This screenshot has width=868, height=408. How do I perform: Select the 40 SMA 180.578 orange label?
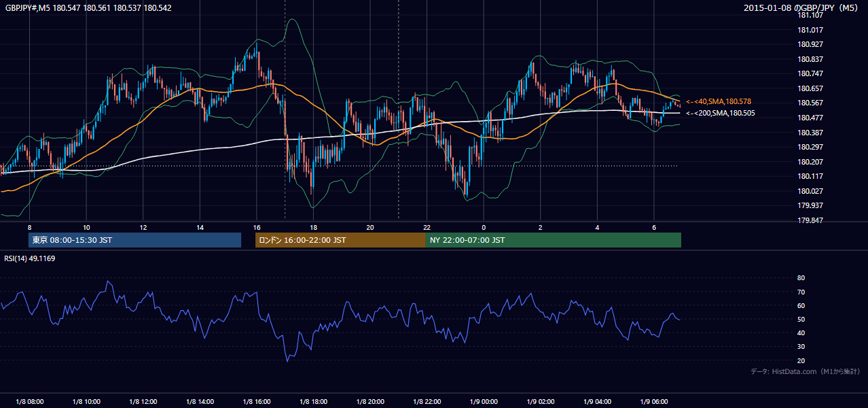click(719, 101)
